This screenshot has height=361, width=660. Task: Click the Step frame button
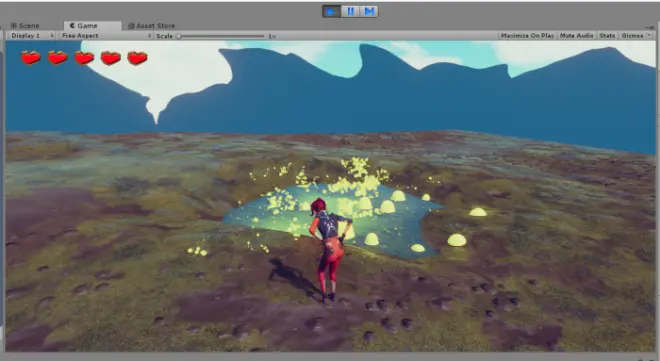[369, 11]
